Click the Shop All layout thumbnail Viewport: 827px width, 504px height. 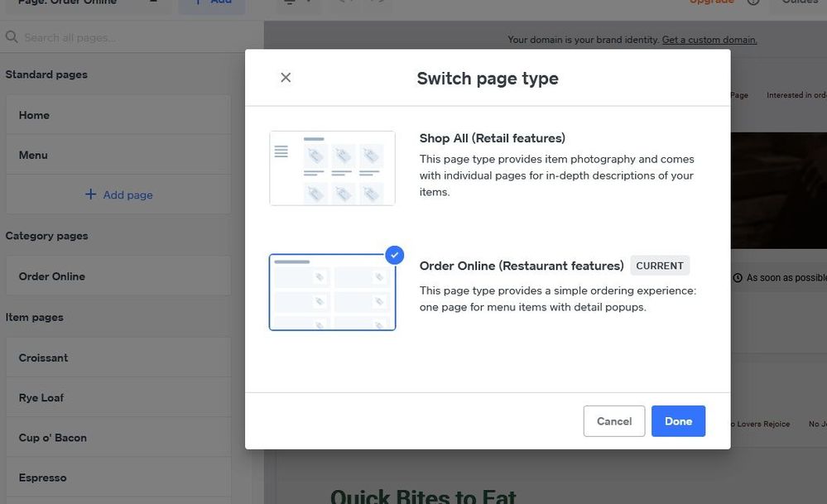(x=332, y=168)
